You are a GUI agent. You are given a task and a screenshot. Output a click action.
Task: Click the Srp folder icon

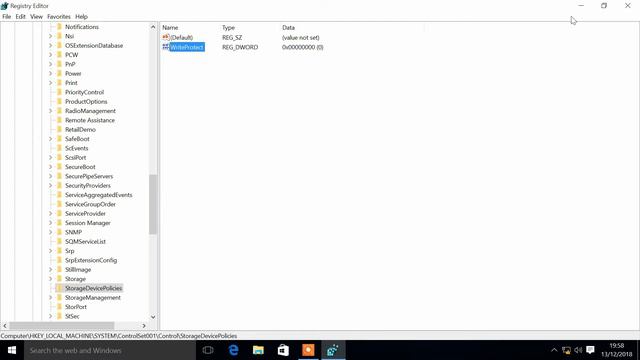click(x=59, y=251)
